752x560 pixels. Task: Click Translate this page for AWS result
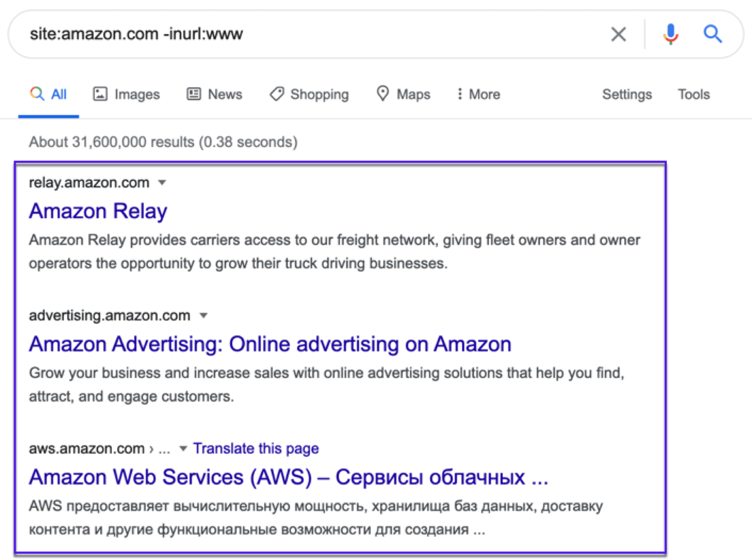(256, 448)
